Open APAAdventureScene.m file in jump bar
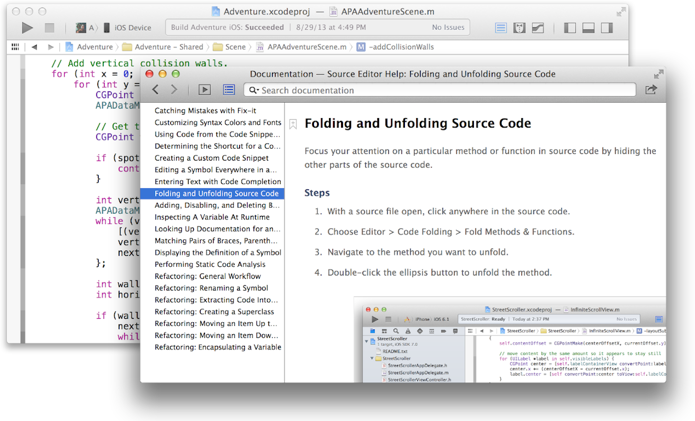695x421 pixels. point(301,47)
